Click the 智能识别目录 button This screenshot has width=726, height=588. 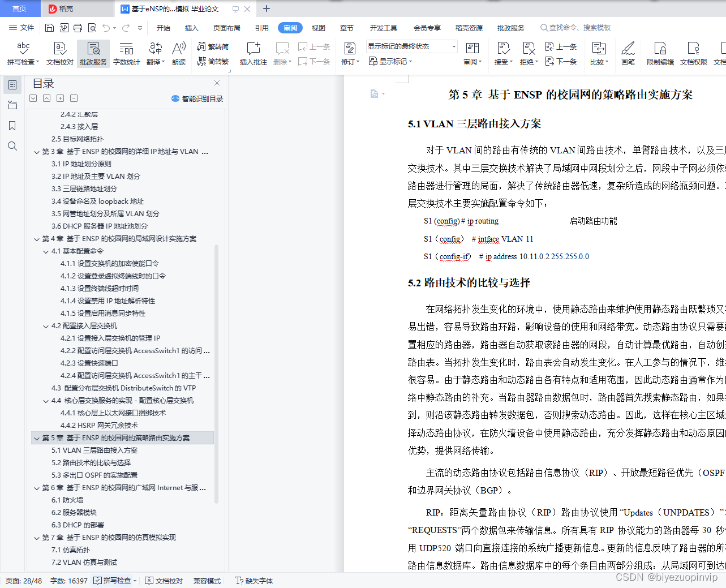pyautogui.click(x=197, y=98)
